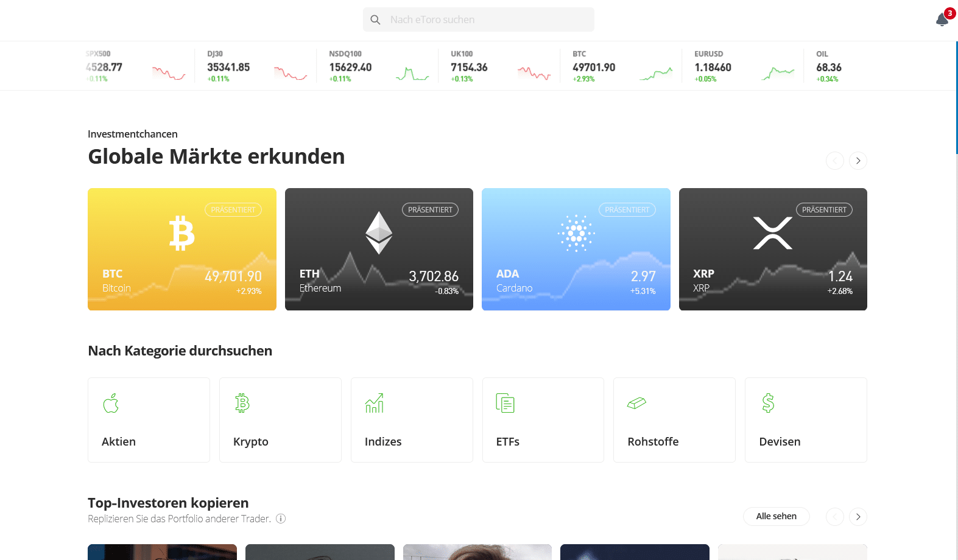Click the 49,701.90 price on Bitcoin card

point(233,276)
